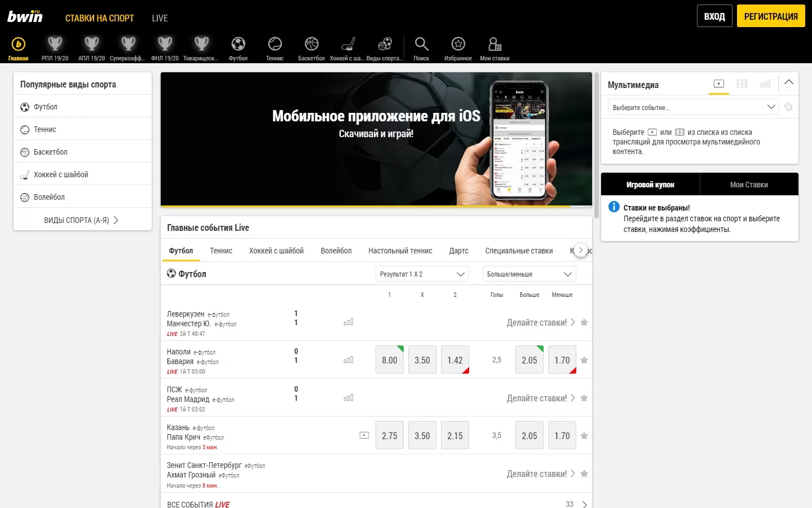Switch to the Хоккей с шайбой tab

tap(276, 251)
